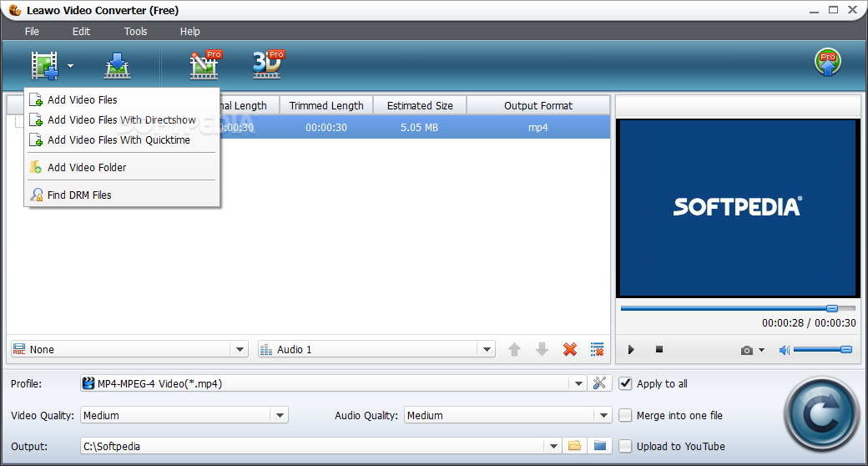Open snapshot options dropdown arrow
This screenshot has height=466, width=868.
coord(762,350)
